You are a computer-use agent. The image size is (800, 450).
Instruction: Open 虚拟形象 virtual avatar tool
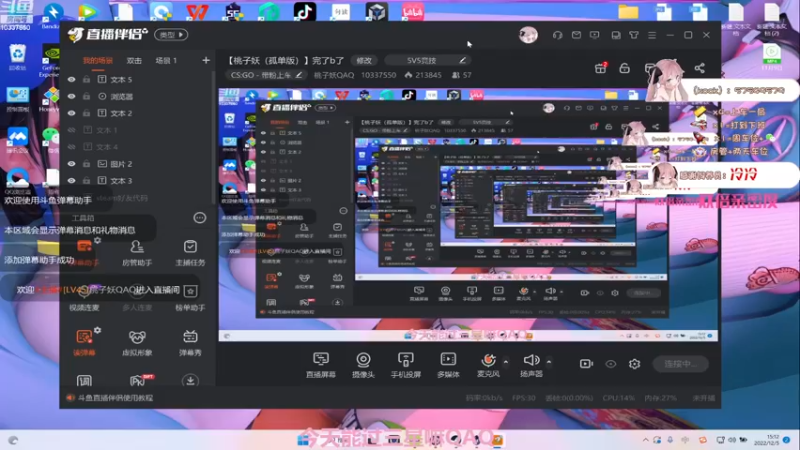click(137, 343)
